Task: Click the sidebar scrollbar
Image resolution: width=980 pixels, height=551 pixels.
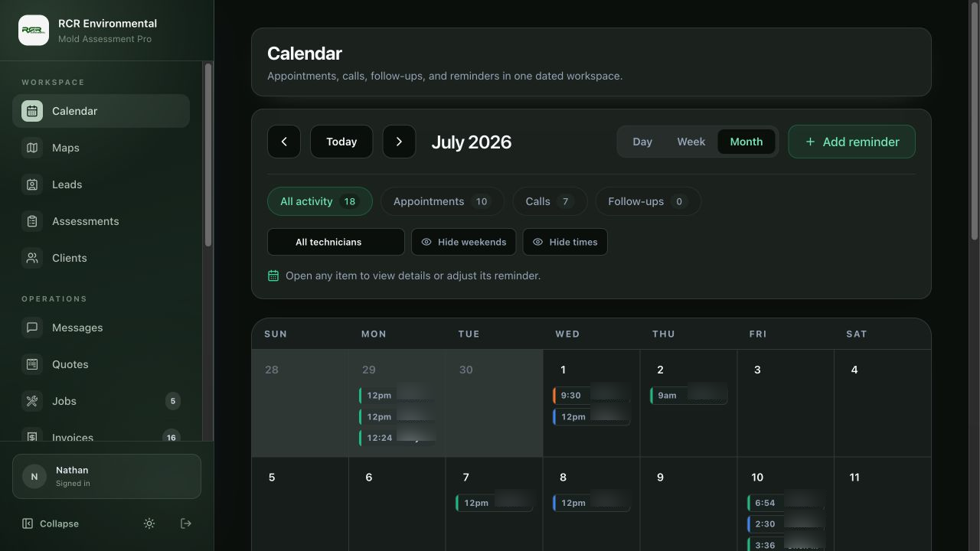Action: pos(208,155)
